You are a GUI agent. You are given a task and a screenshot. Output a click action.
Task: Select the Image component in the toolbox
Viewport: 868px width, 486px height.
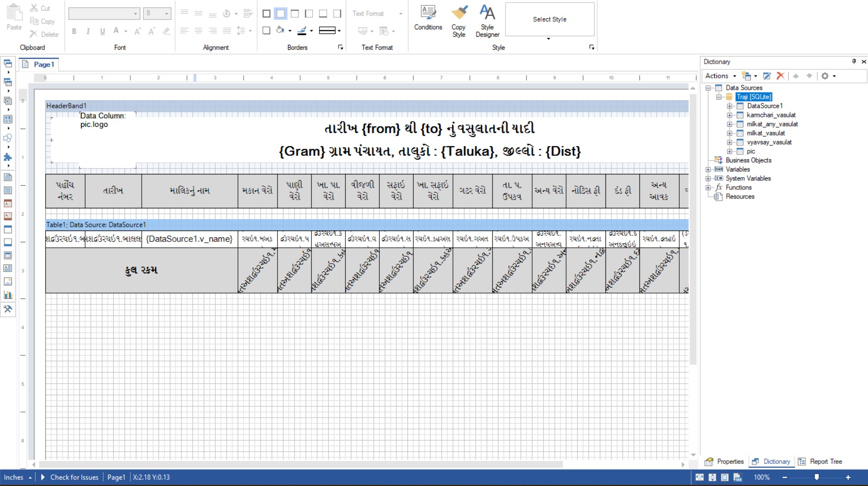8,281
